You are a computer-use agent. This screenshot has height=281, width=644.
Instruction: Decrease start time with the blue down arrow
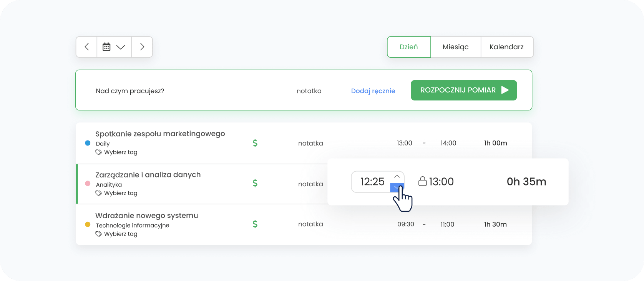coord(397,187)
